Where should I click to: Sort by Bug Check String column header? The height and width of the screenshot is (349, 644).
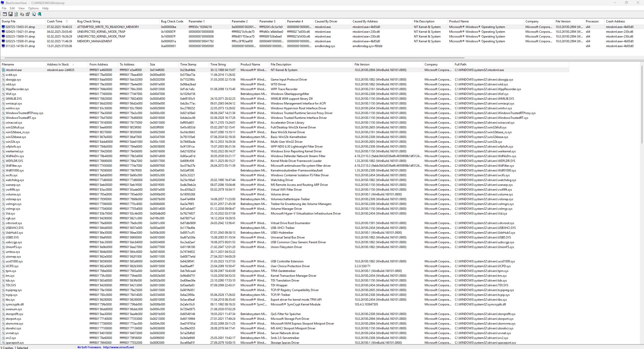(x=89, y=21)
